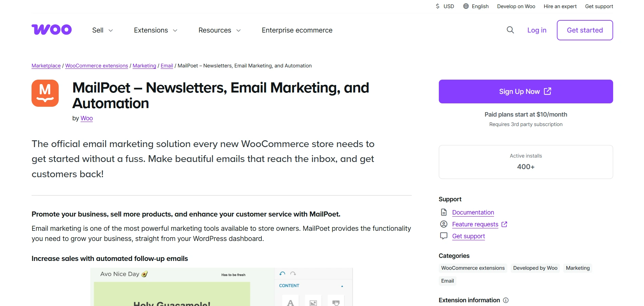Open the search magnifier icon
The image size is (644, 306).
point(510,30)
